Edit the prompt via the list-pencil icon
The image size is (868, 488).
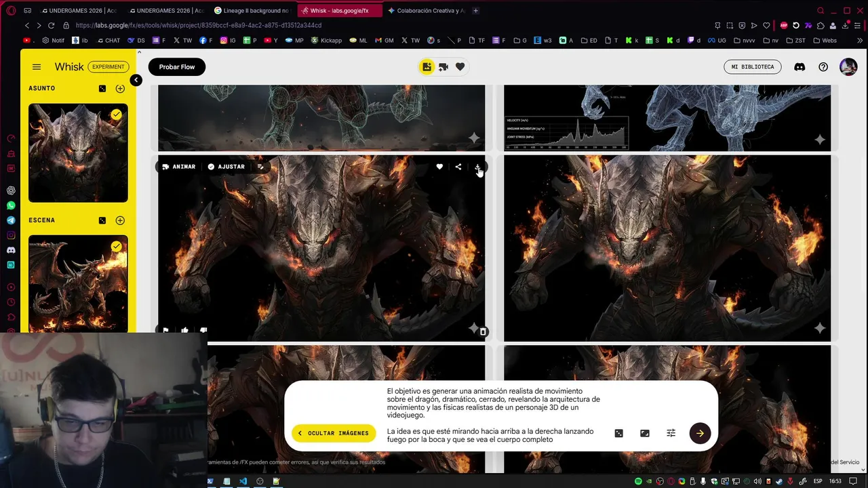click(260, 167)
